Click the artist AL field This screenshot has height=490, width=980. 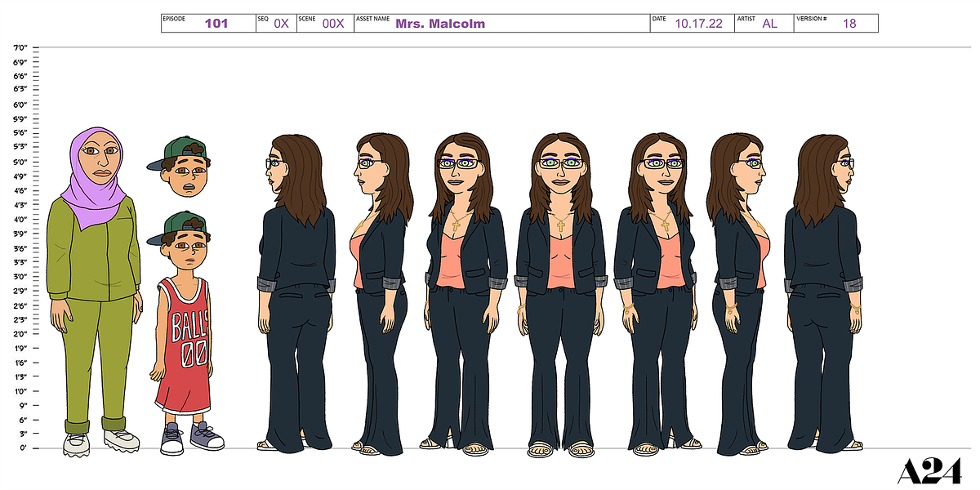pyautogui.click(x=762, y=23)
